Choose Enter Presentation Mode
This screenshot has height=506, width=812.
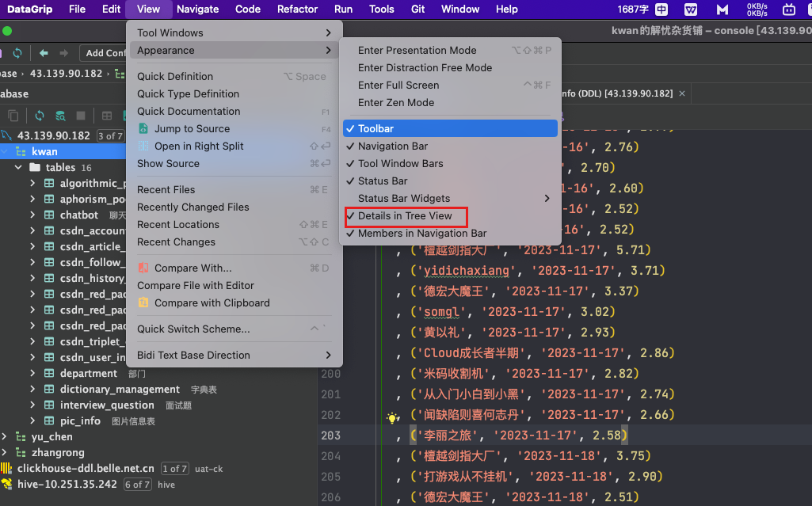coord(450,50)
